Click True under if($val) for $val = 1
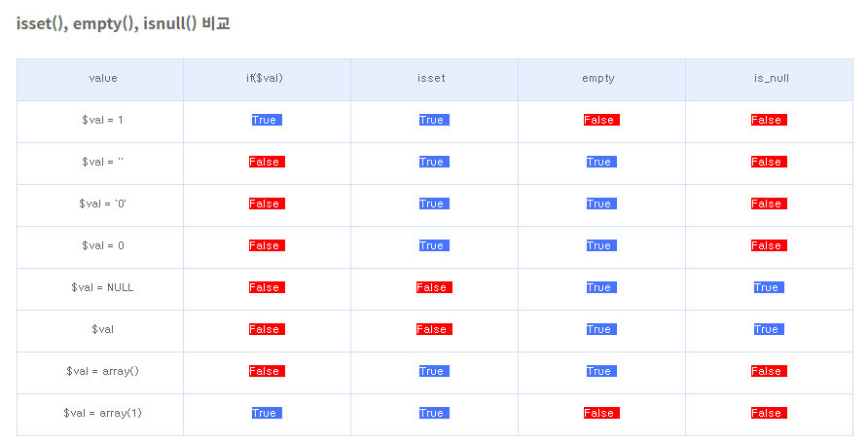 coord(267,120)
